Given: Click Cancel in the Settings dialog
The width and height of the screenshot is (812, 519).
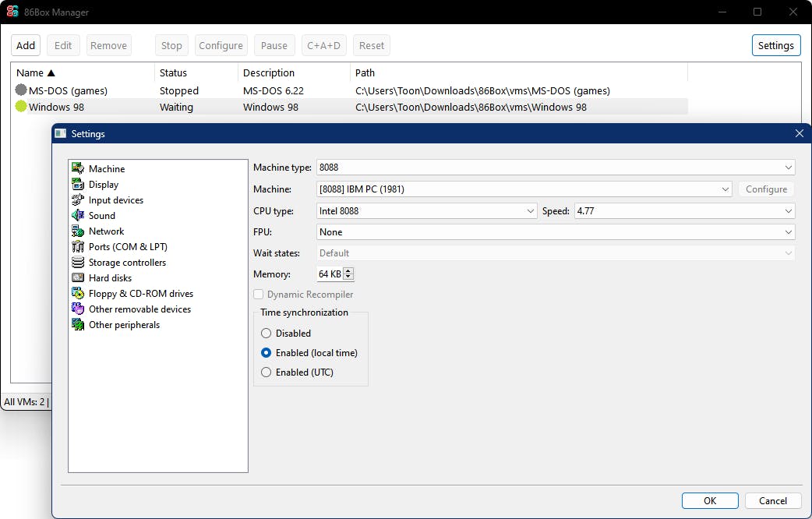Looking at the screenshot, I should [772, 500].
